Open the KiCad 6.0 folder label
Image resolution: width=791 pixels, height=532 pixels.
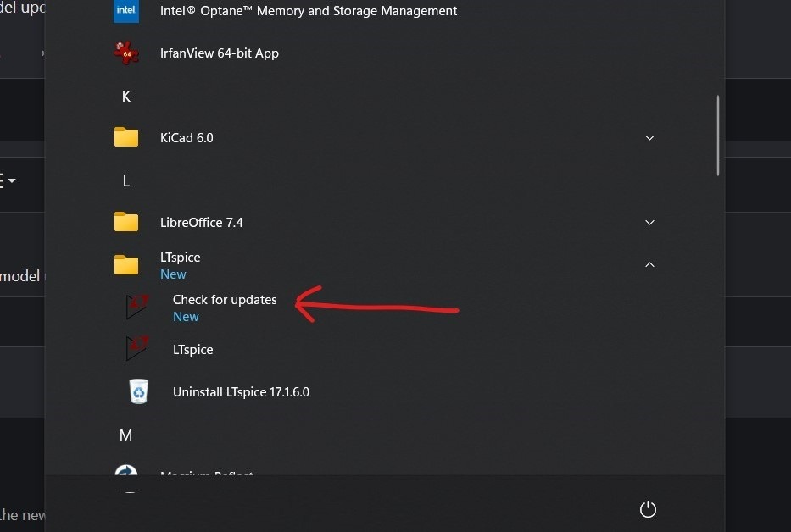coord(187,138)
